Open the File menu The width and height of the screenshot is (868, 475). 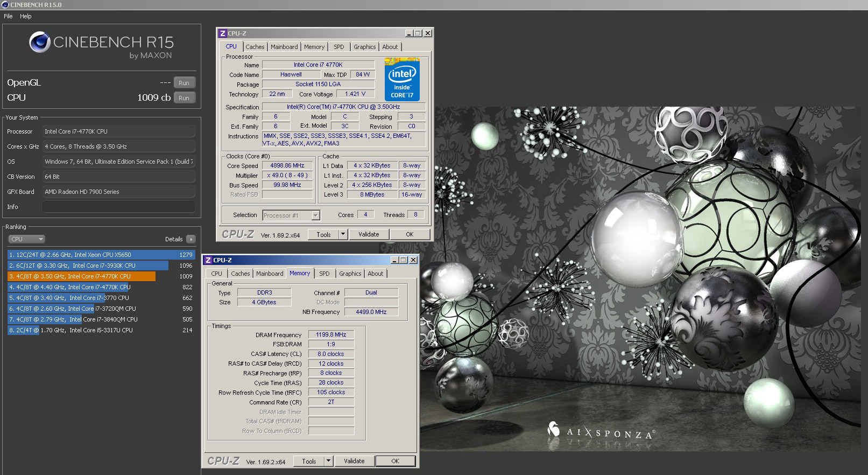[x=8, y=16]
